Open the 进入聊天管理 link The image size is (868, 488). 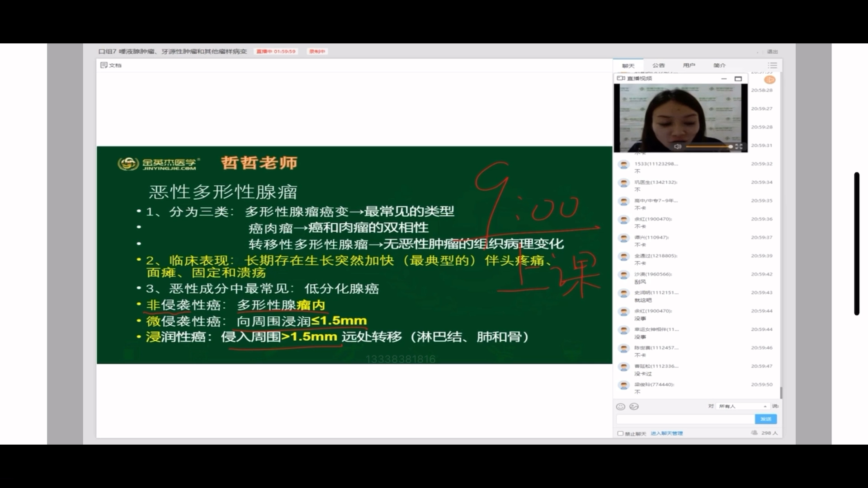point(667,433)
